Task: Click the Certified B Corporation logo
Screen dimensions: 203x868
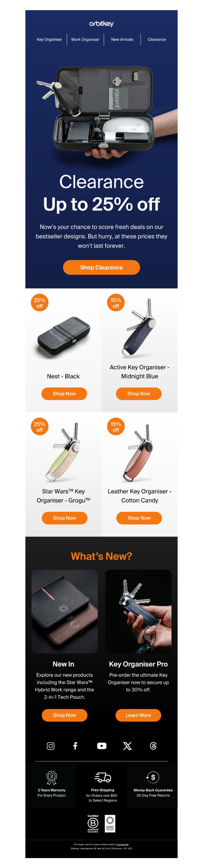Action: click(x=93, y=824)
